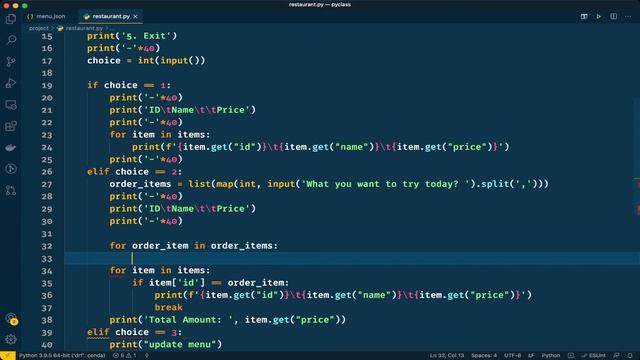Open the Source Control view

point(11,62)
